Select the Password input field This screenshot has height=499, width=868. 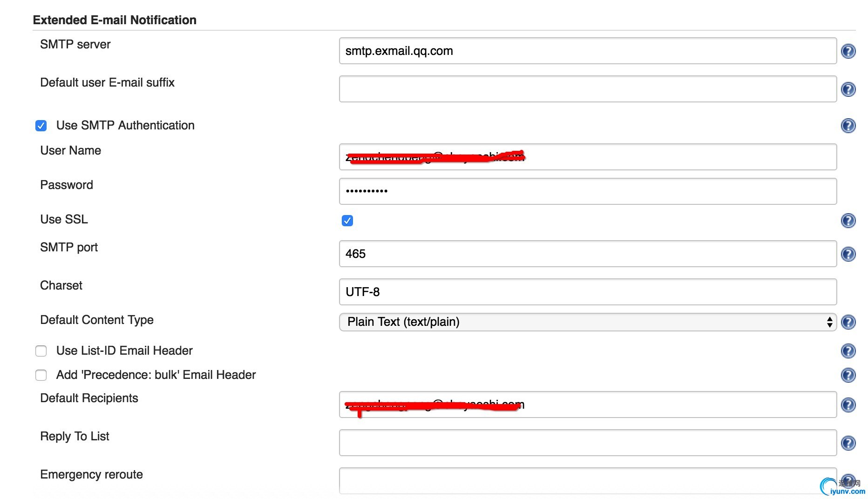[x=588, y=191]
